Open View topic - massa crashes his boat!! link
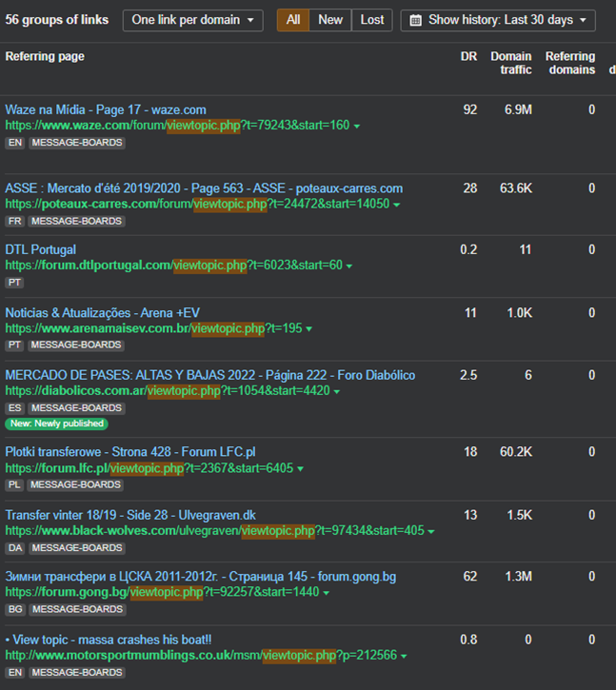 pos(109,640)
